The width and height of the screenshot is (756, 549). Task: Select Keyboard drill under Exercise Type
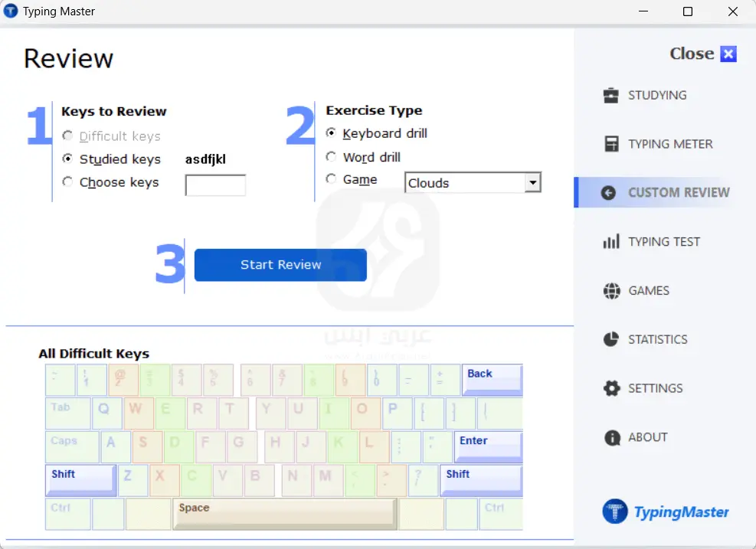[331, 133]
